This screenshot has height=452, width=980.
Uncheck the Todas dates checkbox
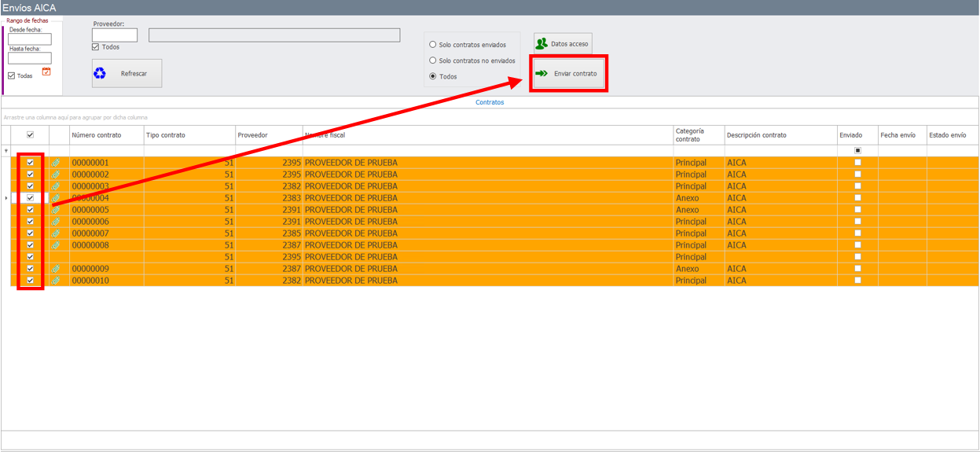pos(12,76)
